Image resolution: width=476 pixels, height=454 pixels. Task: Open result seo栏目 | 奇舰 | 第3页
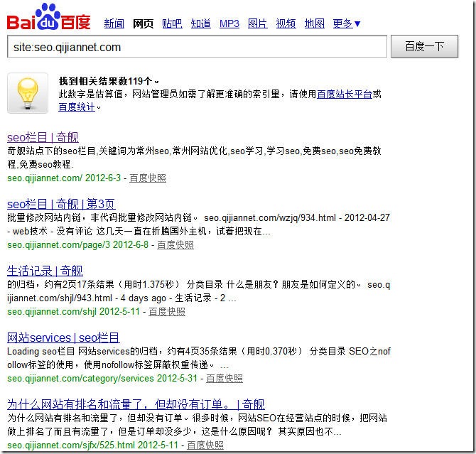point(61,204)
